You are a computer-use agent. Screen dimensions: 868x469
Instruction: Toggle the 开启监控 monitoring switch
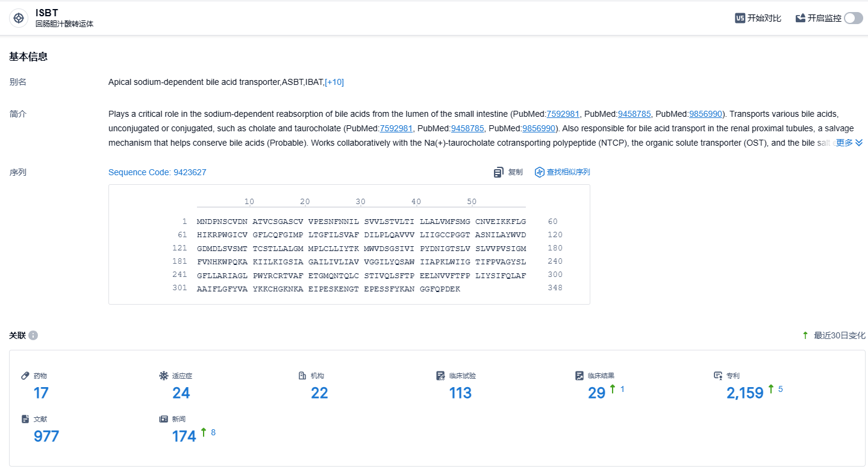coord(853,18)
